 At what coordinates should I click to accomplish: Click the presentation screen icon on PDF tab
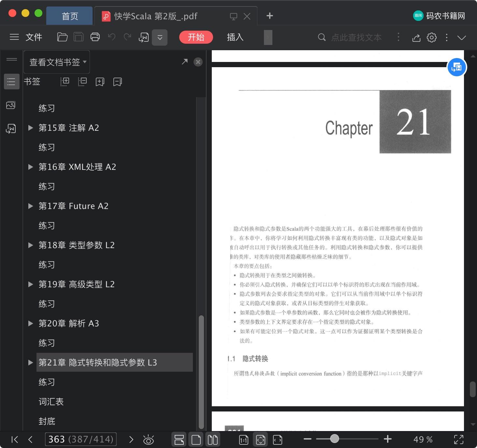click(x=233, y=16)
